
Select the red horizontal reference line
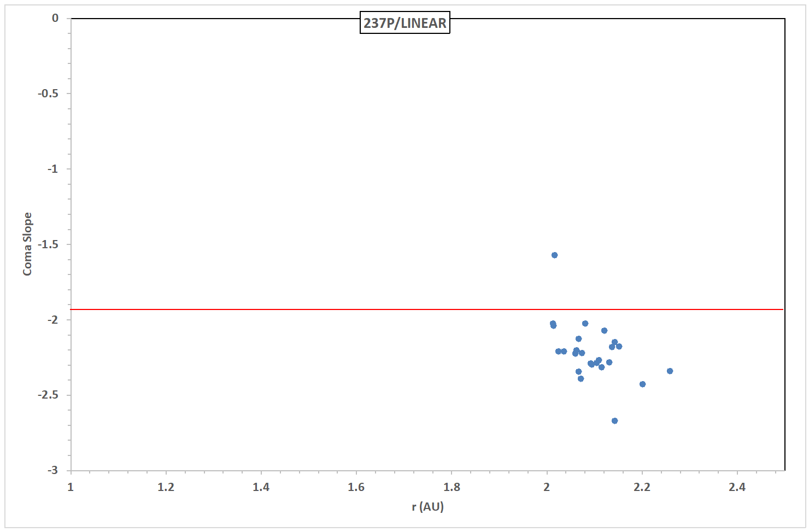pos(427,309)
